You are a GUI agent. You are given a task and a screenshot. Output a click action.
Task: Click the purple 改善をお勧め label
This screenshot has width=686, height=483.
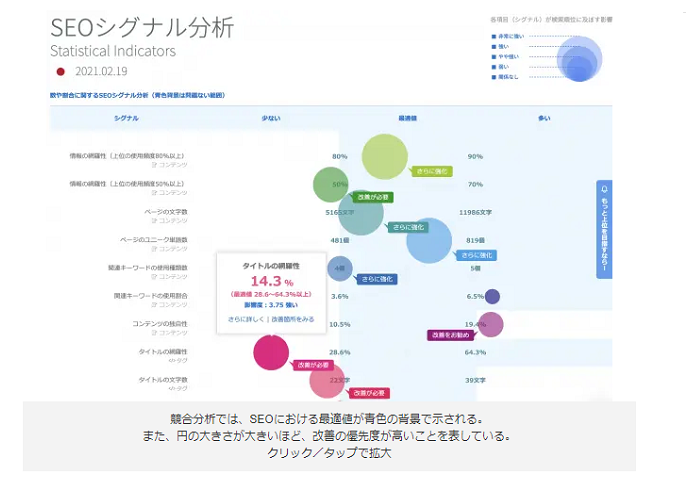pos(449,336)
